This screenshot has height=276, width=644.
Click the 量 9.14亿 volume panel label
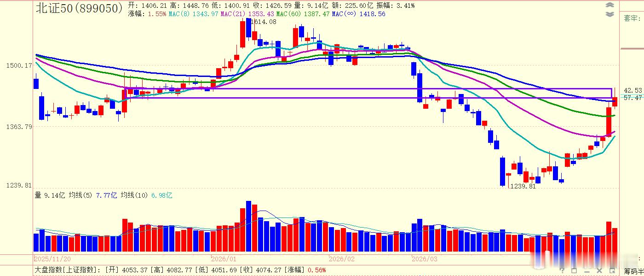(50, 195)
